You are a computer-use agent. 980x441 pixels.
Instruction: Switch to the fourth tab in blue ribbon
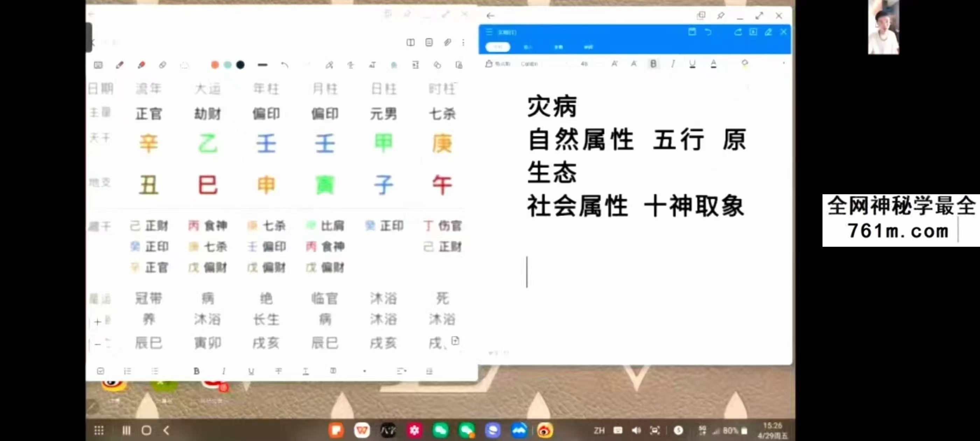click(x=588, y=47)
